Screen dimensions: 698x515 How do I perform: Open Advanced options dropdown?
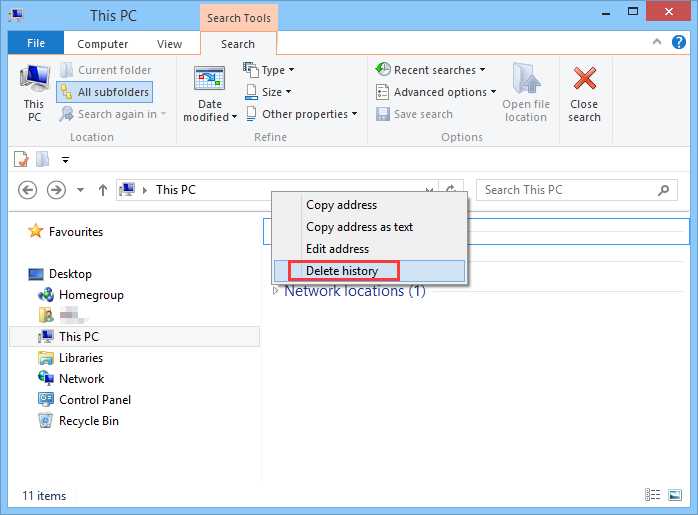[x=436, y=92]
